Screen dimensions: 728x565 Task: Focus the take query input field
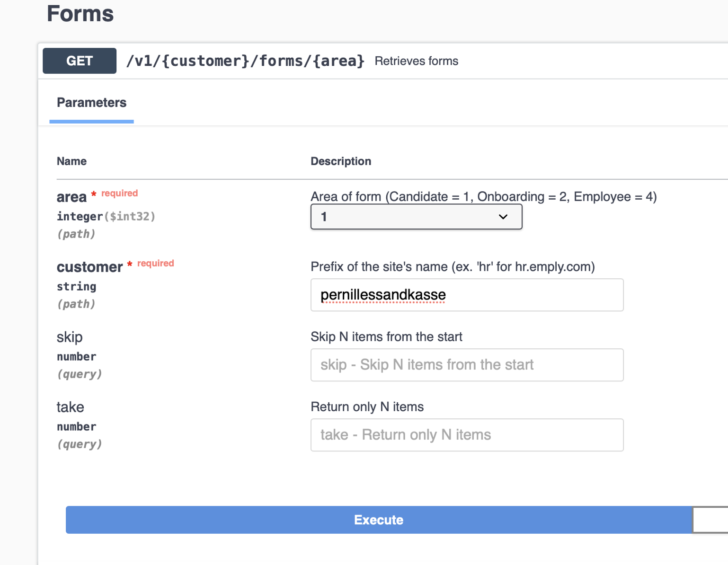467,435
